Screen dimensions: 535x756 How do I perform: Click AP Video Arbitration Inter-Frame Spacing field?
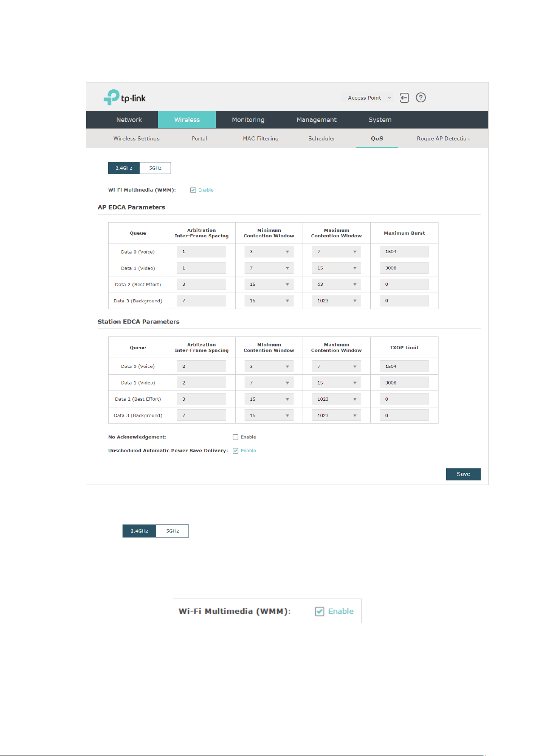tap(202, 268)
